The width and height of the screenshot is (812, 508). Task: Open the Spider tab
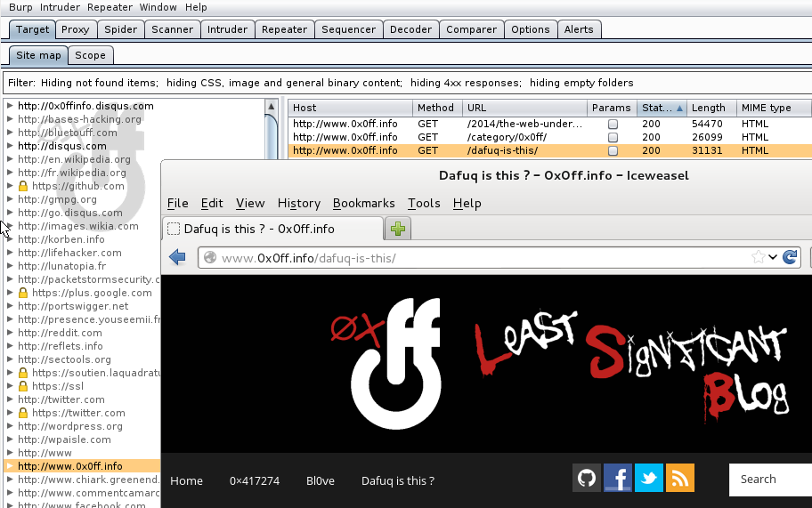[121, 29]
